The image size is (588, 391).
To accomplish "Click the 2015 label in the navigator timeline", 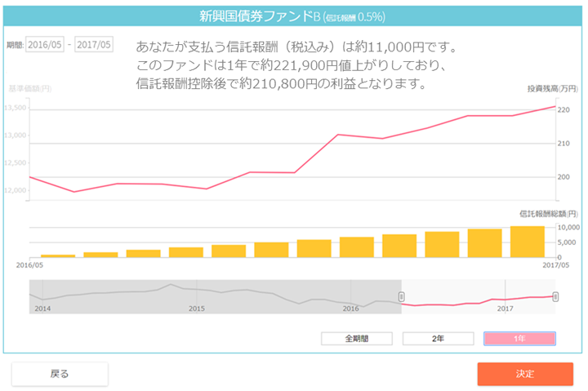I will [196, 309].
